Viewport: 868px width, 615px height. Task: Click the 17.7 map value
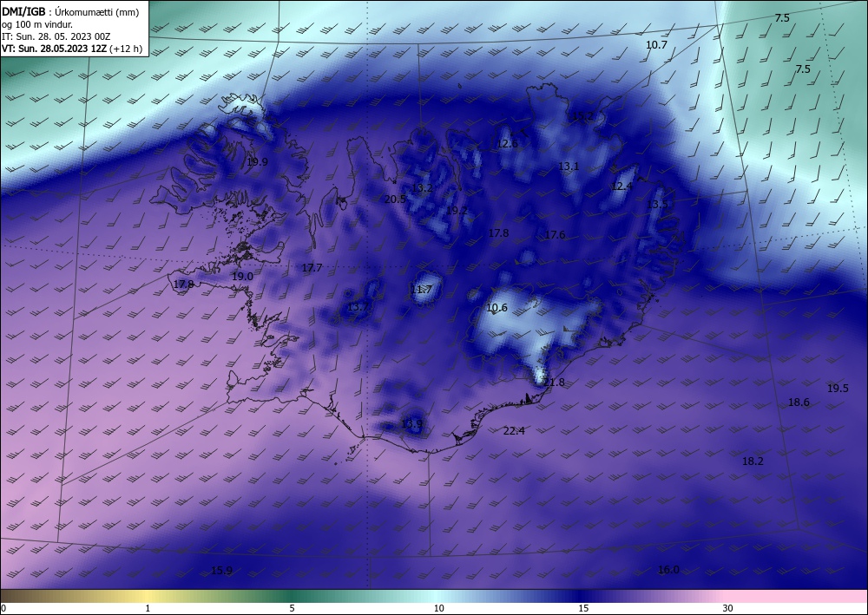tap(312, 268)
